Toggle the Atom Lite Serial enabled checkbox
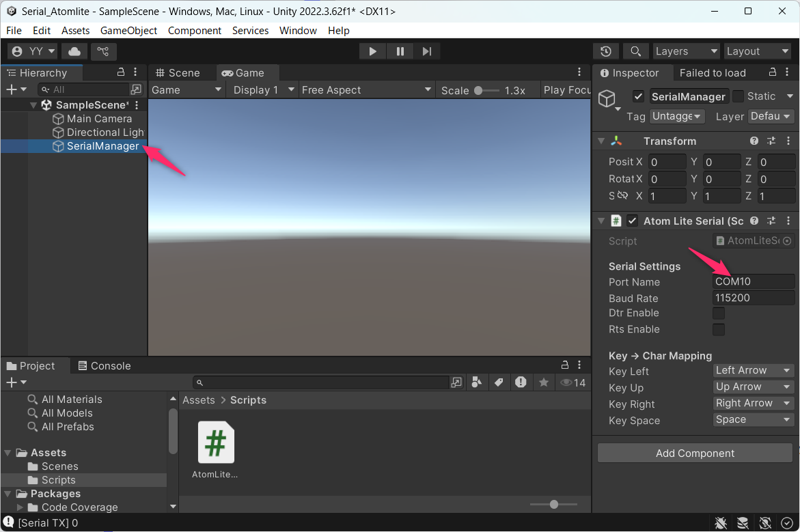 [632, 221]
